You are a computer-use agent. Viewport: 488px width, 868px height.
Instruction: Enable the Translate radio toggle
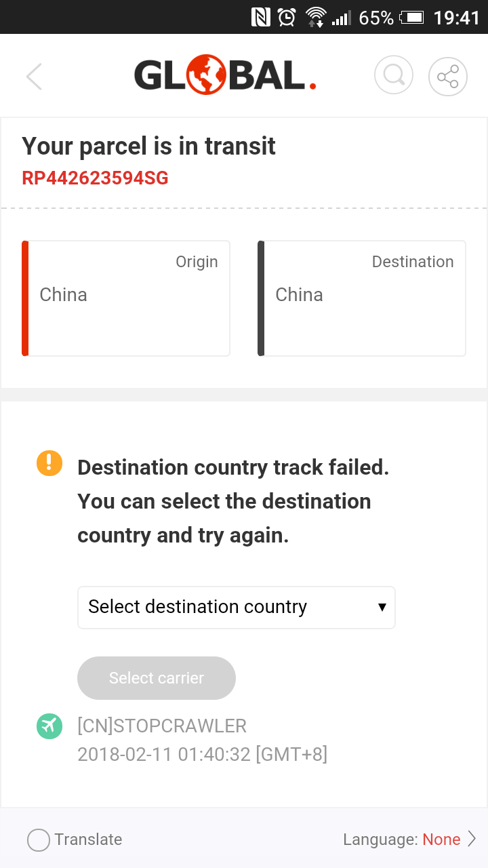click(39, 840)
